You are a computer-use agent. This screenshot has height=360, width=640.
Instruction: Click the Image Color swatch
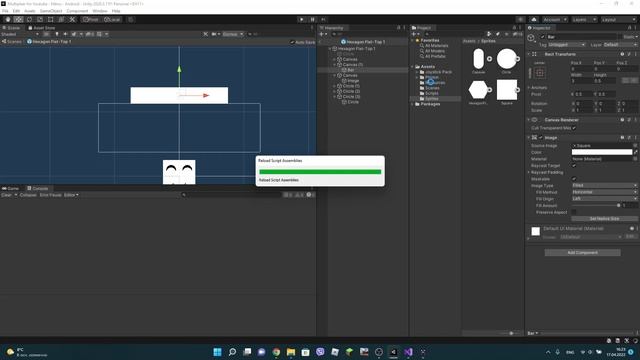coord(602,152)
